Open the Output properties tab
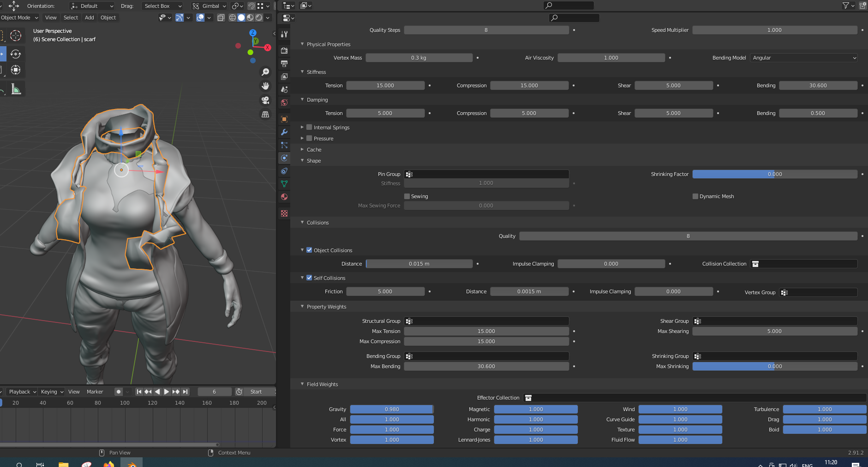The image size is (868, 467). point(284,63)
